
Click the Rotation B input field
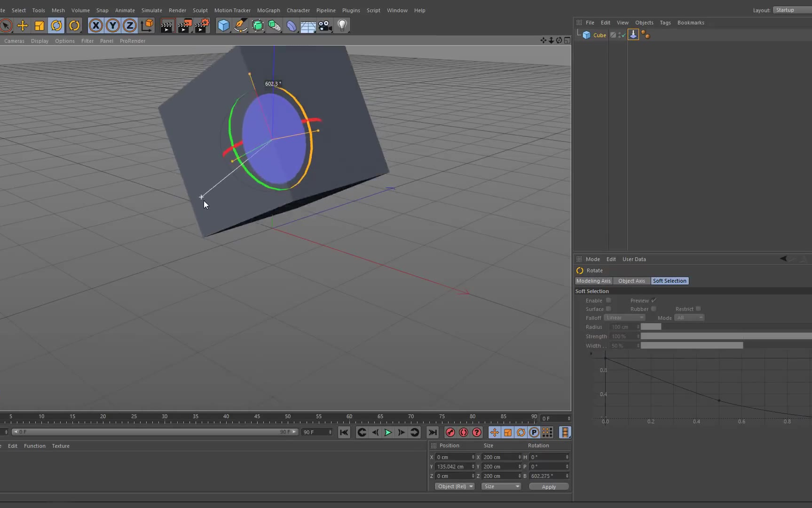point(546,476)
